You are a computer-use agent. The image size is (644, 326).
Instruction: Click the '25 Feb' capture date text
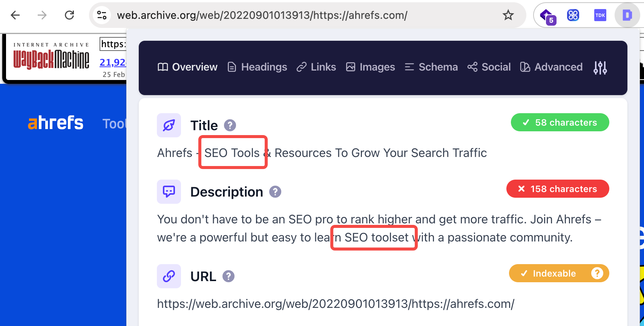(x=114, y=74)
